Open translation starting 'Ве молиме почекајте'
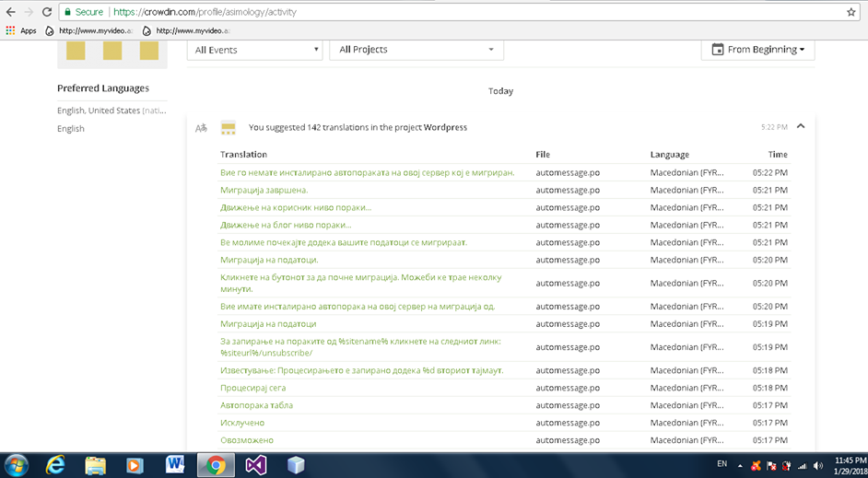The height and width of the screenshot is (478, 868). (343, 243)
